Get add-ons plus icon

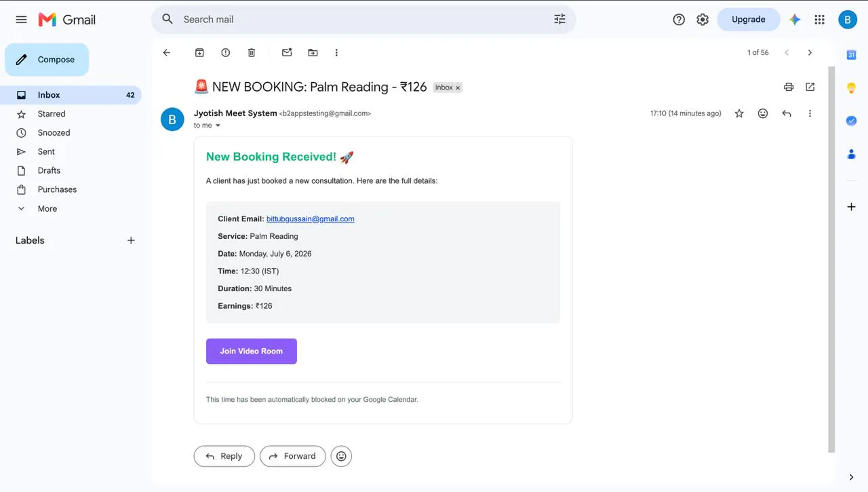point(851,206)
